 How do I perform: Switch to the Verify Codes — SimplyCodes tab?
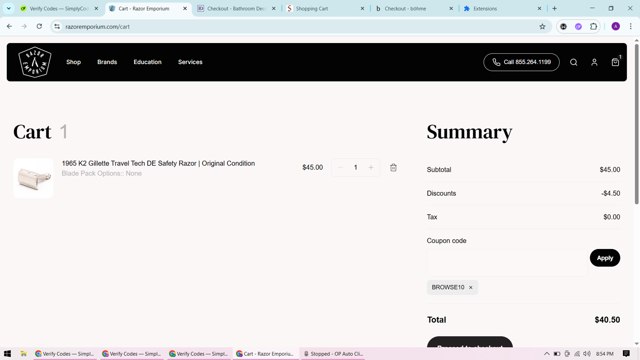(59, 8)
